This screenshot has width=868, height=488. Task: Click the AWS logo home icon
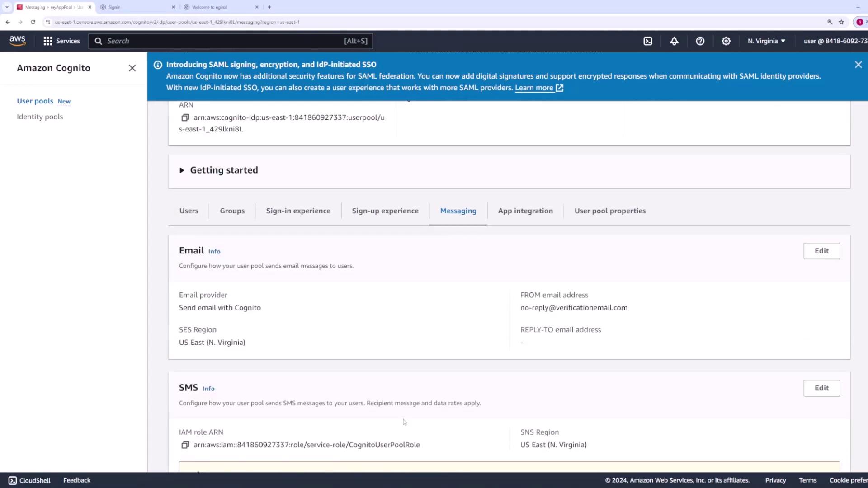18,41
